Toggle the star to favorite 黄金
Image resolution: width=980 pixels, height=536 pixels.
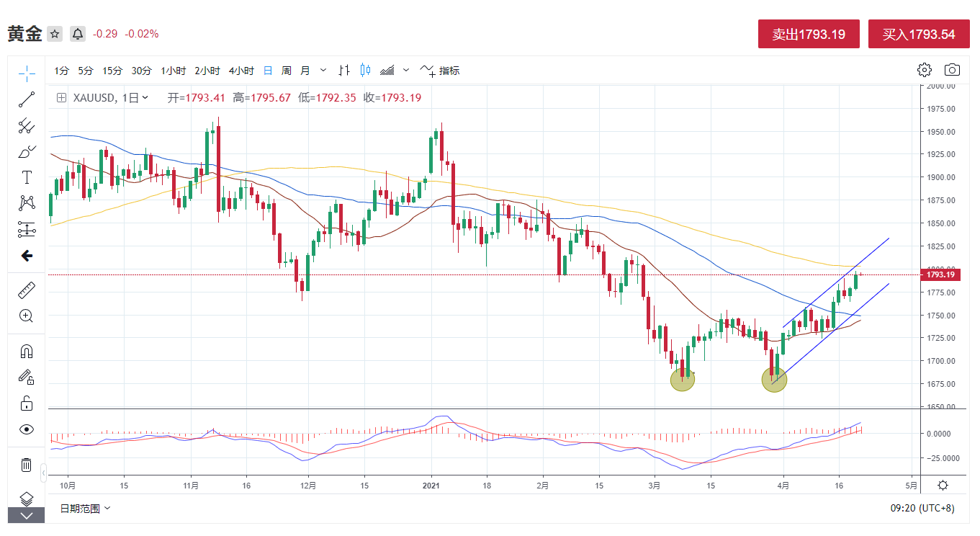click(x=55, y=34)
